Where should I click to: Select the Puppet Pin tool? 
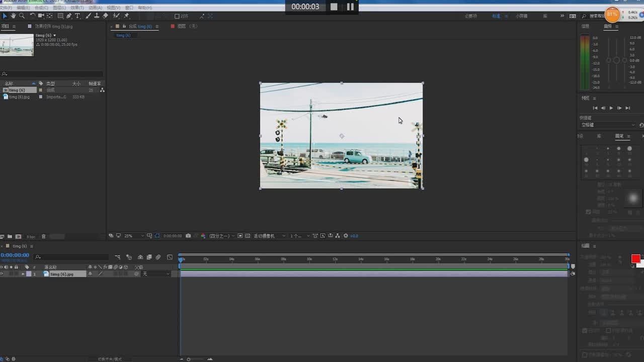[126, 16]
